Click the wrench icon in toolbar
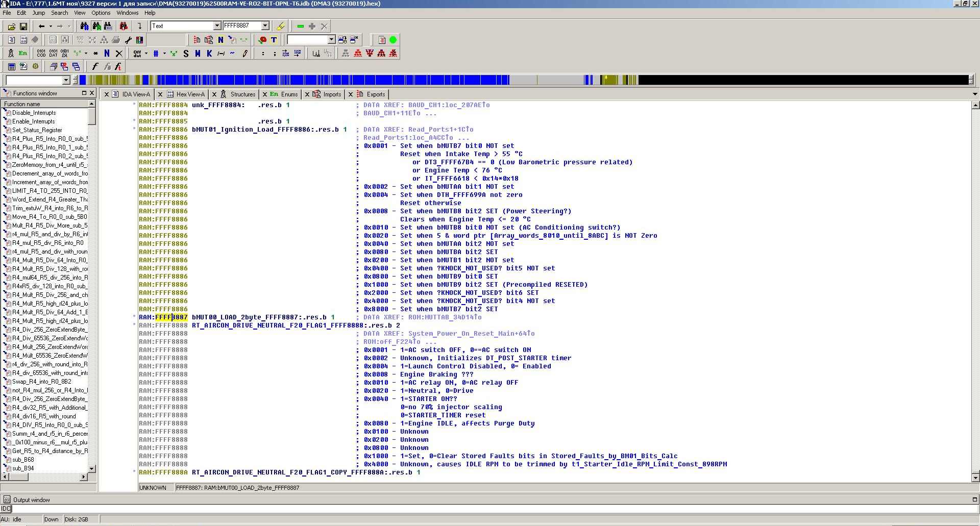The width and height of the screenshot is (980, 526). click(128, 40)
